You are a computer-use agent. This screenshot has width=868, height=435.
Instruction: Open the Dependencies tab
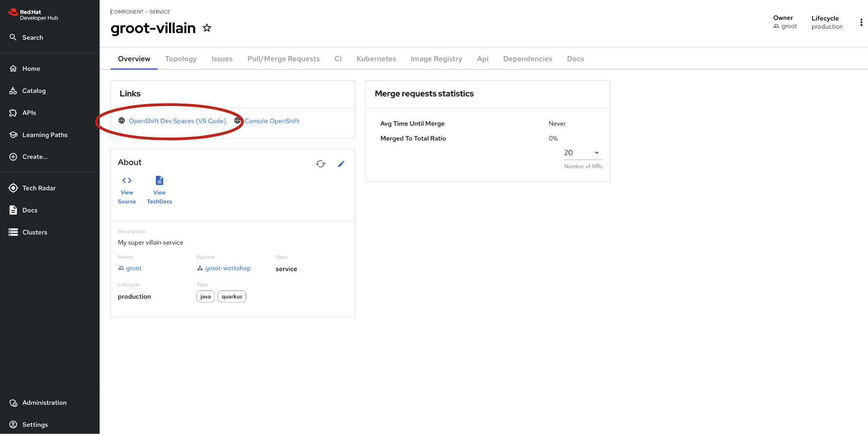pyautogui.click(x=527, y=59)
